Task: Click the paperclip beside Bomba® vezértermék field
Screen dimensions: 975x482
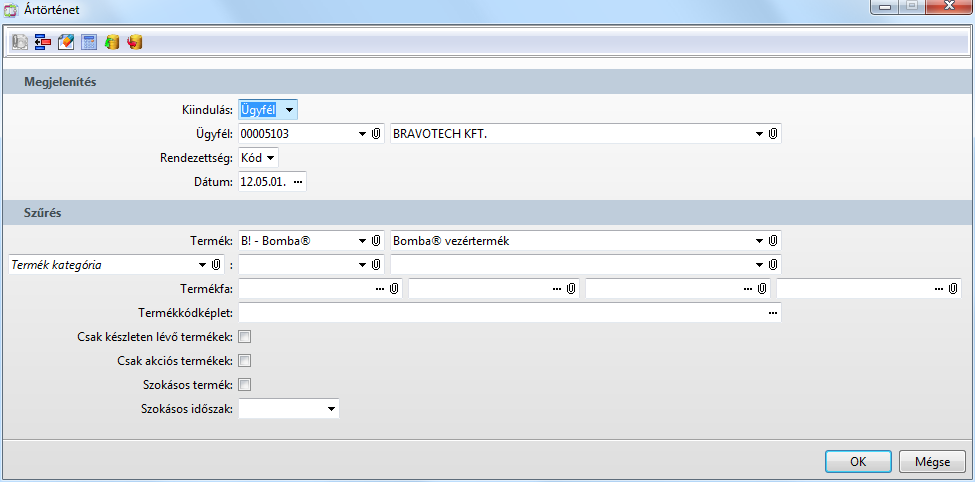Action: tap(772, 241)
